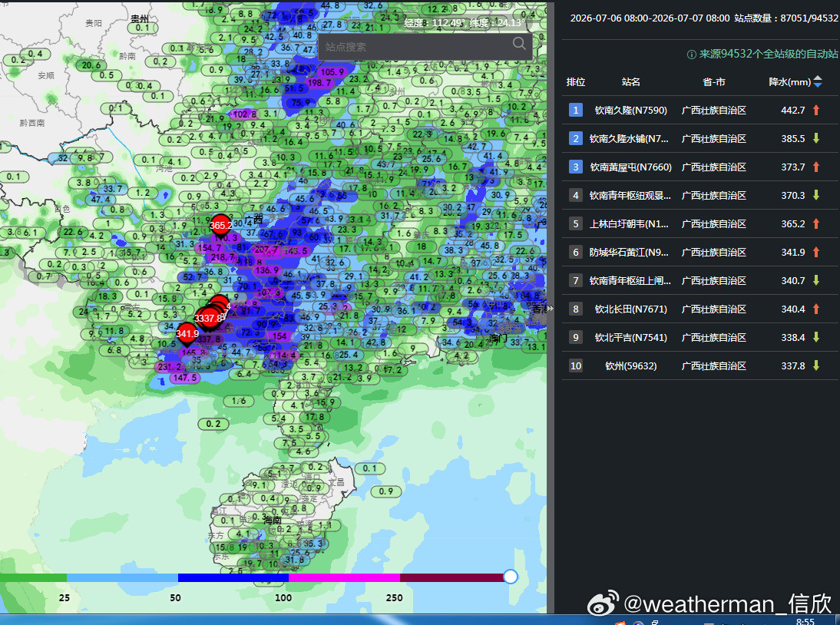Screen dimensions: 840x625
Task: Click the green down arrow beside 338.4
Action: 816,337
